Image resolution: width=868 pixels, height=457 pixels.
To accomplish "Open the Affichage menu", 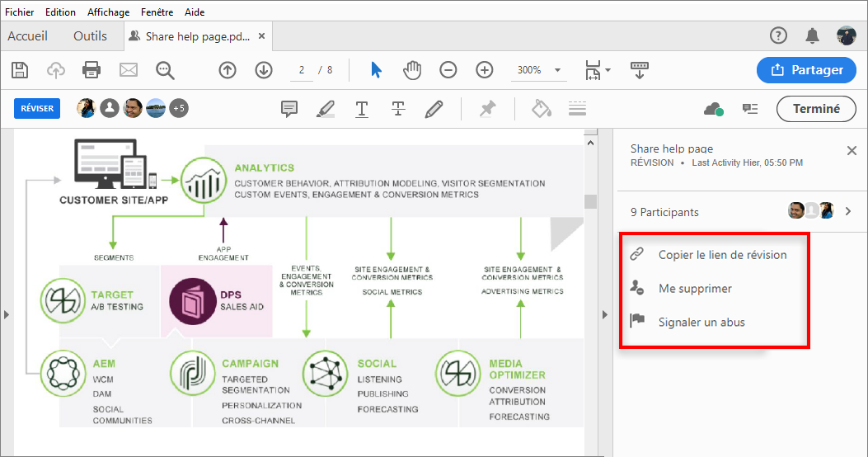I will pos(109,12).
